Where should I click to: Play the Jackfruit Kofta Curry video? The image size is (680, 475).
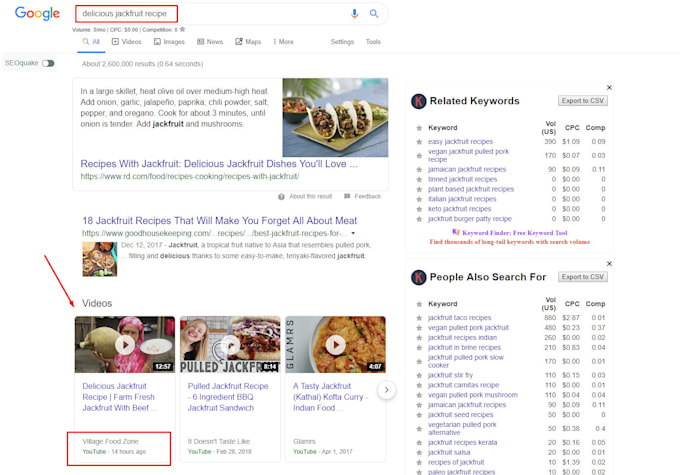[335, 345]
